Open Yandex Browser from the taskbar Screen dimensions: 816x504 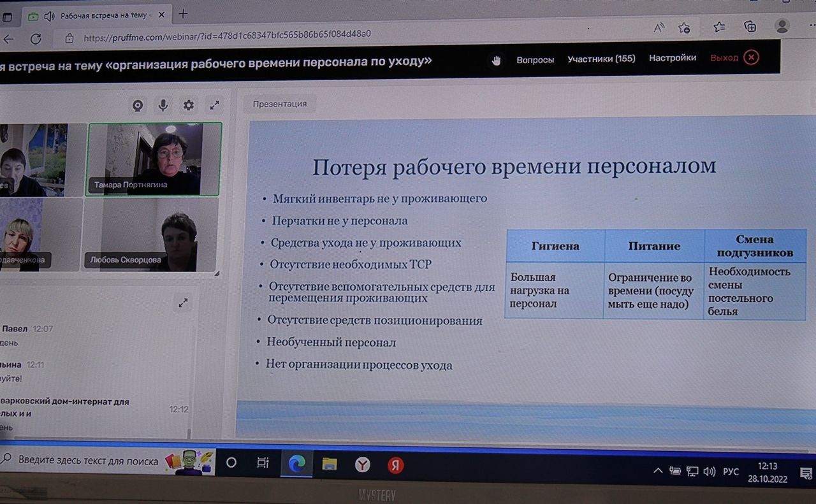[362, 464]
